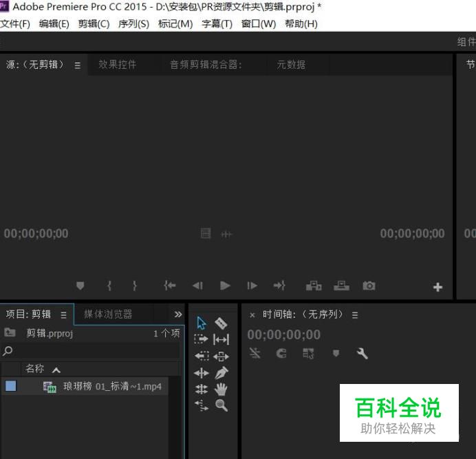Open 帮助(H) menu
476x459 pixels.
tap(301, 23)
